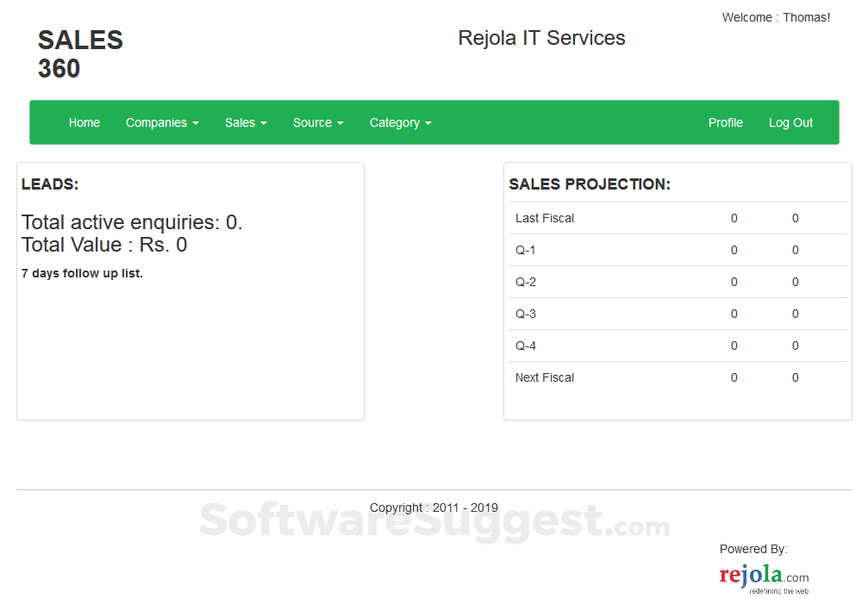Click the 7 days follow up list text
The height and width of the screenshot is (604, 868).
[x=82, y=272]
